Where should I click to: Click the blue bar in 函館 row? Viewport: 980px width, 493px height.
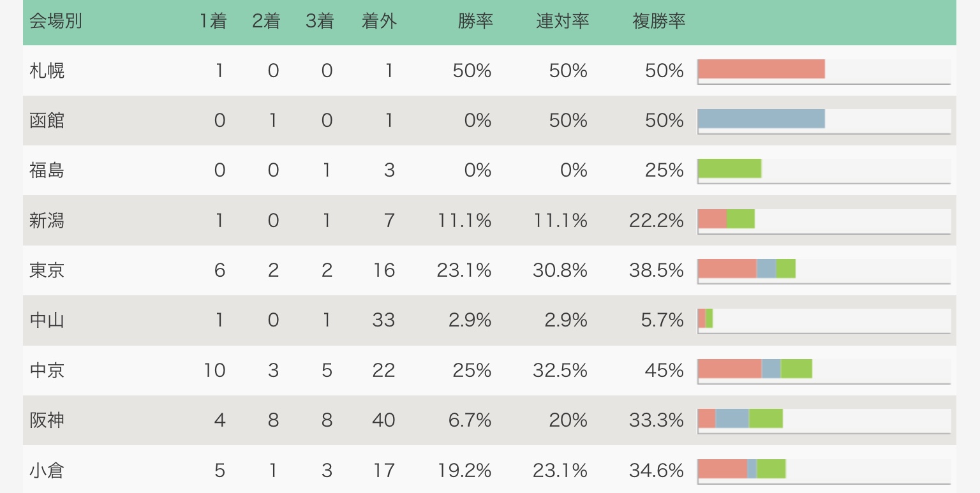coord(761,119)
